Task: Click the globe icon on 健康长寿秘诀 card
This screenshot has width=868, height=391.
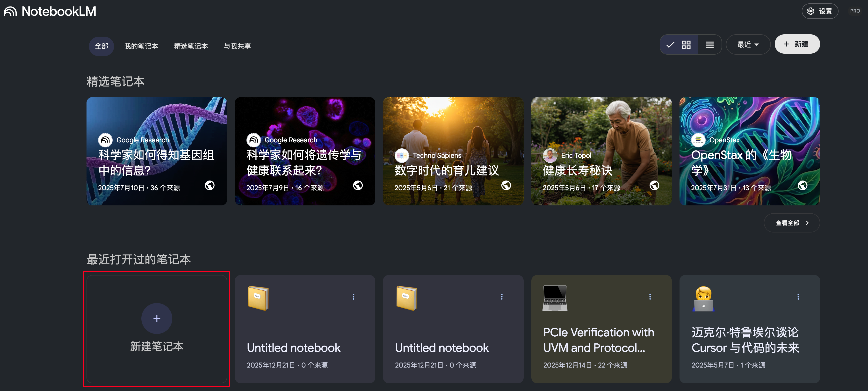Action: click(x=654, y=185)
